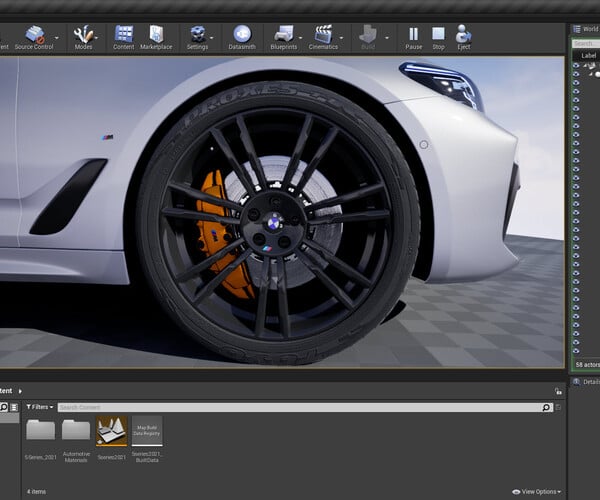The height and width of the screenshot is (500, 600).
Task: Switch to the World Outliner tab
Action: coord(586,29)
